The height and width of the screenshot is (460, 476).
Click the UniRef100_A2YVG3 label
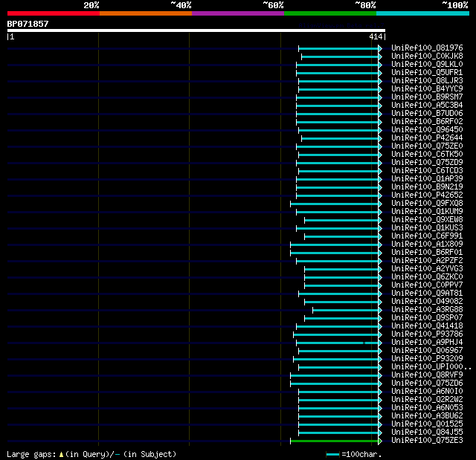tap(427, 269)
